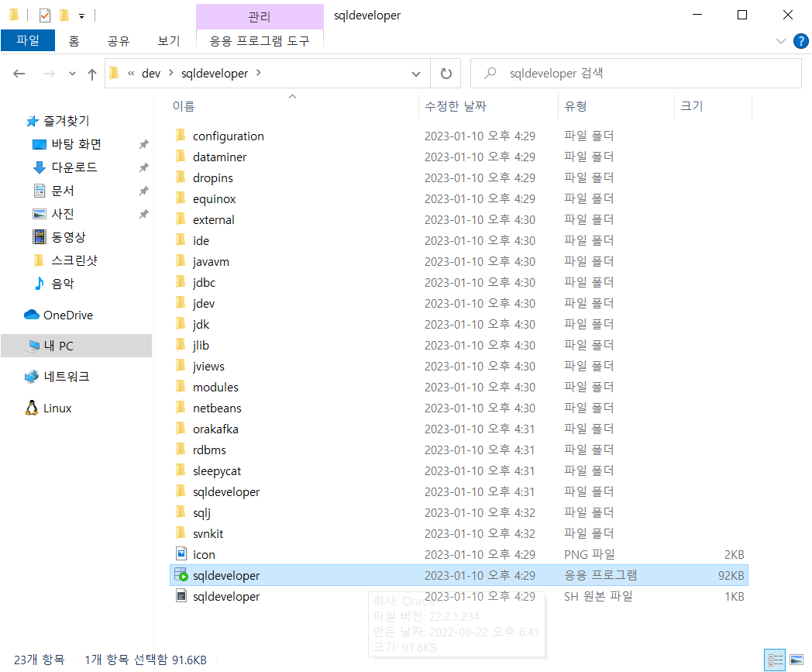Image resolution: width=812 pixels, height=672 pixels.
Task: Select 즐겨찾기 in the navigation pane
Action: [67, 121]
